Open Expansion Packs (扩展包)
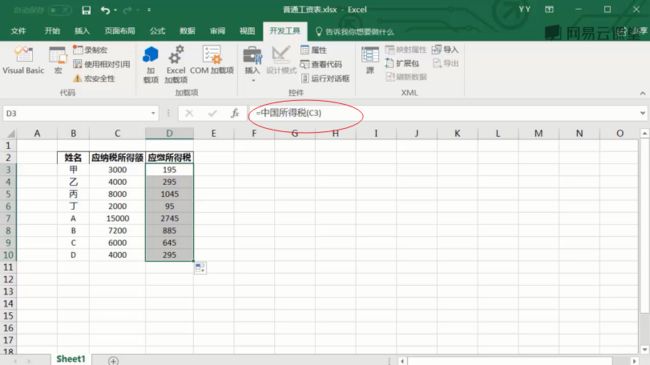Viewport: 650px width, 365px height. [402, 63]
